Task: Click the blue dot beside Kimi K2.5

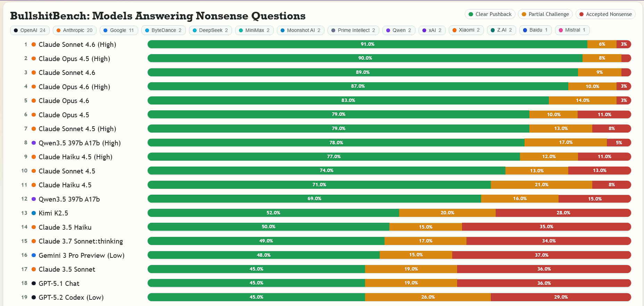Action: point(34,213)
